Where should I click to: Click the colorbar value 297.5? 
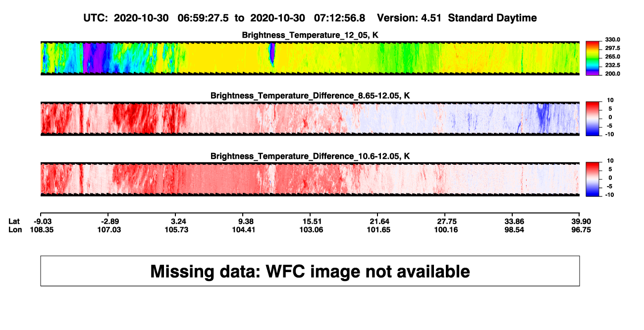coord(613,48)
